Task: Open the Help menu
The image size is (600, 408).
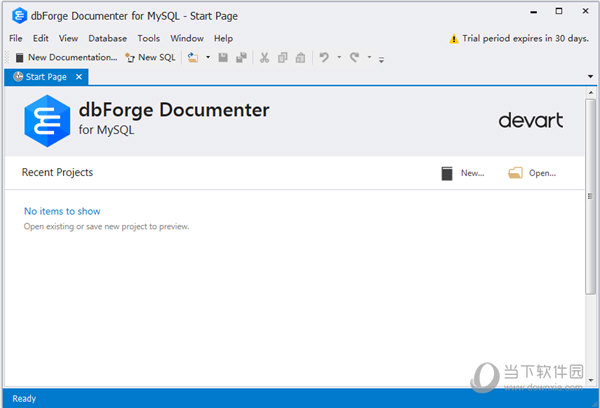Action: coord(223,38)
